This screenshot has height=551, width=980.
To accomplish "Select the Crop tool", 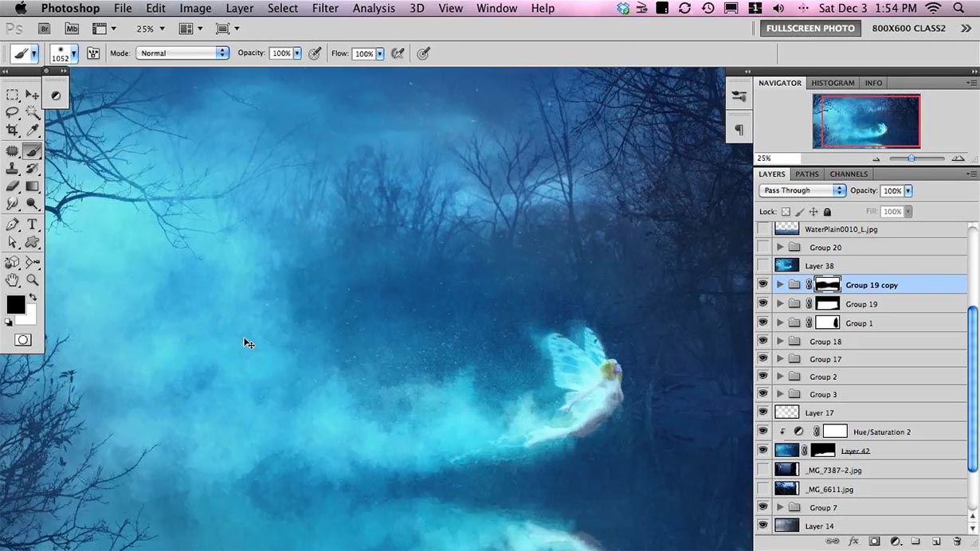I will [x=12, y=131].
